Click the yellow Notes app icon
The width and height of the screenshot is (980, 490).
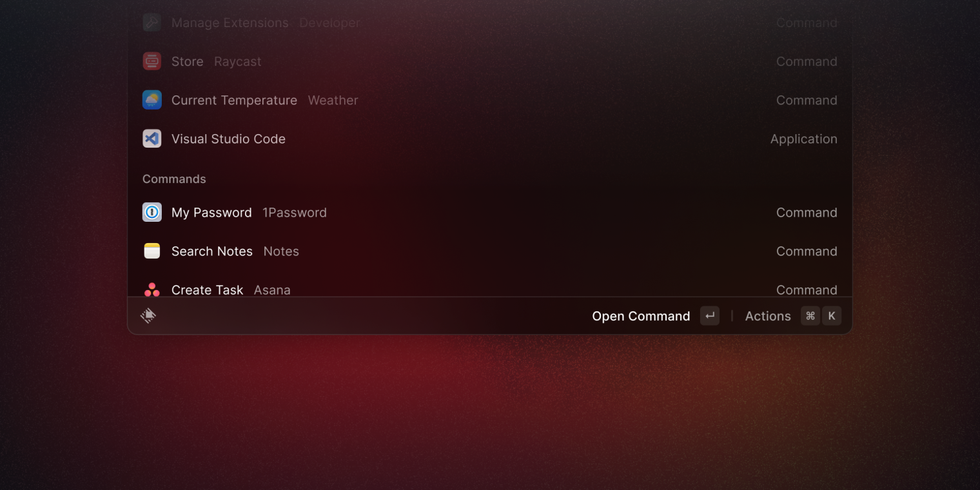coord(152,251)
